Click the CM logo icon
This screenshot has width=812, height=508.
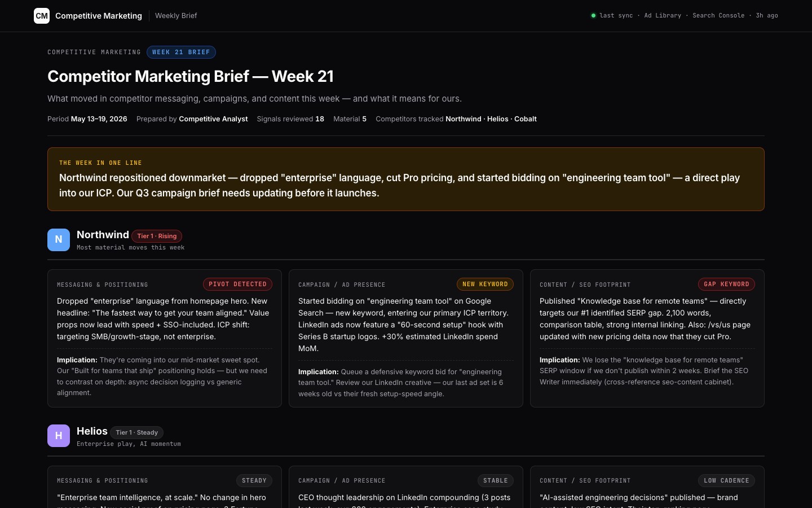42,16
